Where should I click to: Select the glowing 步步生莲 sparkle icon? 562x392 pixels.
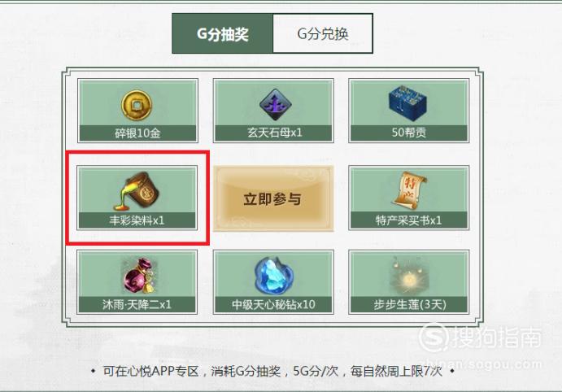click(408, 276)
